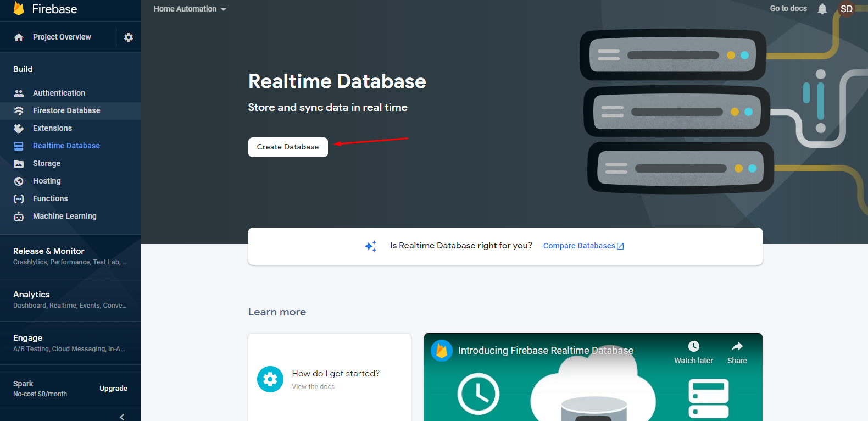Click the Firebase channel logo on video

442,351
